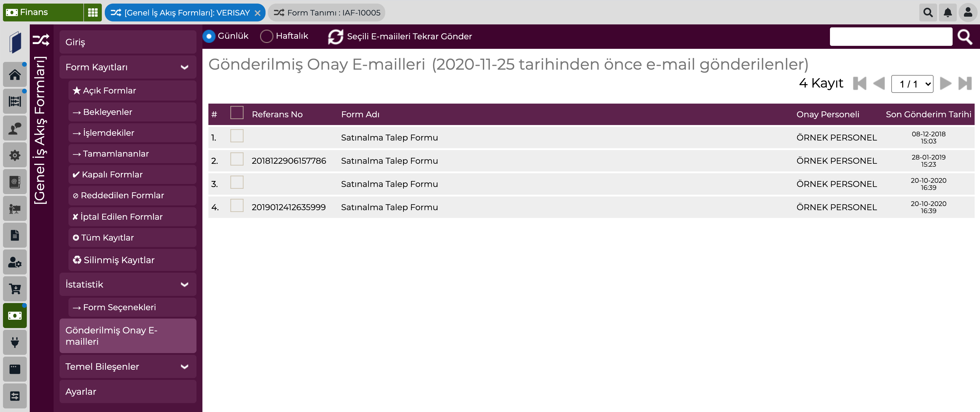Open the user-with-gear icon in left sidebar
Viewport: 980px width, 412px height.
pos(15,262)
